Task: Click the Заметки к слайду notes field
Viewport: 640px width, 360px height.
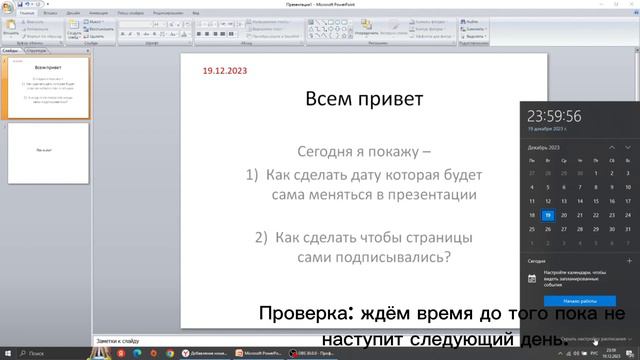Action: (305, 340)
